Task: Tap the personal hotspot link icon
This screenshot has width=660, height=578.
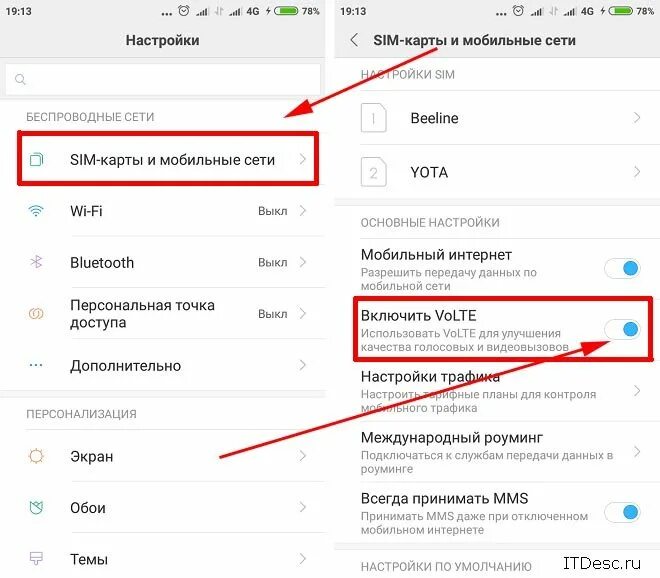Action: [x=36, y=314]
